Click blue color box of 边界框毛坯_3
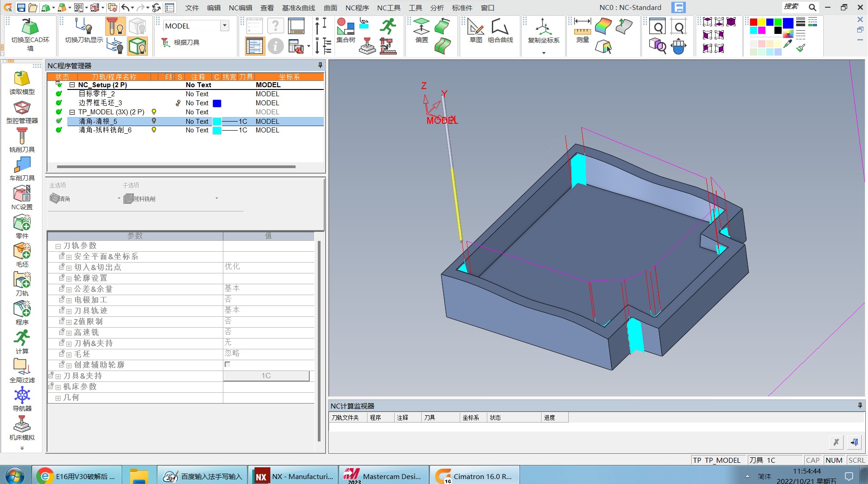Viewport: 868px width, 484px height. [x=217, y=103]
